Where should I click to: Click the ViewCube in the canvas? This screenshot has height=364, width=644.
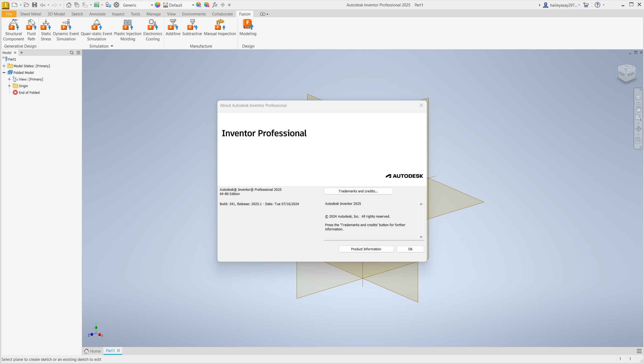point(626,73)
